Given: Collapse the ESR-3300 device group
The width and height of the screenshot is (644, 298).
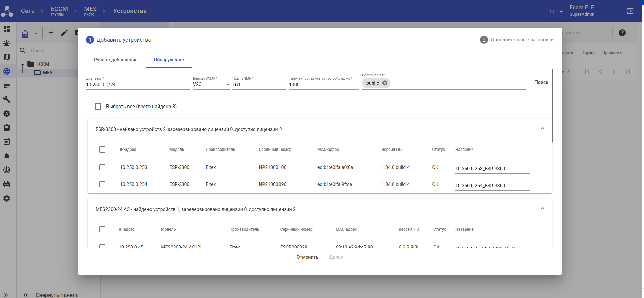Looking at the screenshot, I should coord(543,129).
